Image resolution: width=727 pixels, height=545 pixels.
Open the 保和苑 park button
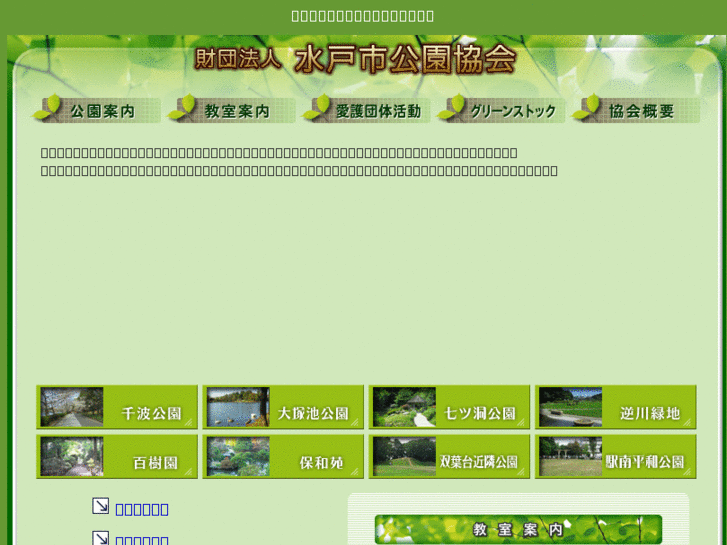[x=283, y=456]
